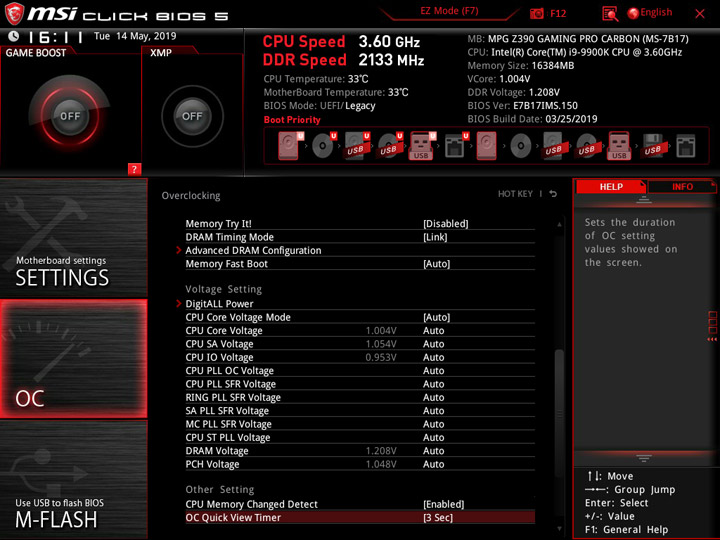Expand Advanced DRAM Configuration submenu
This screenshot has height=540, width=720.
point(253,250)
